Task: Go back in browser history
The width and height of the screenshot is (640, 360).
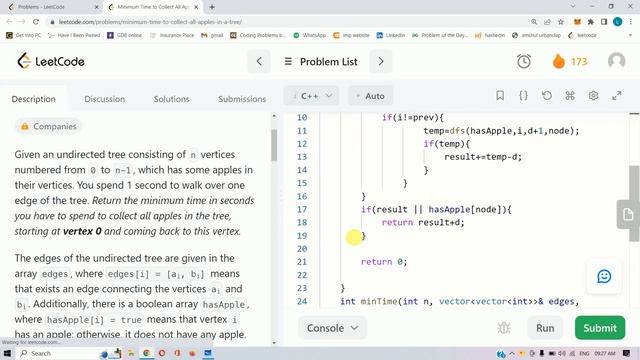Action: 9,22
